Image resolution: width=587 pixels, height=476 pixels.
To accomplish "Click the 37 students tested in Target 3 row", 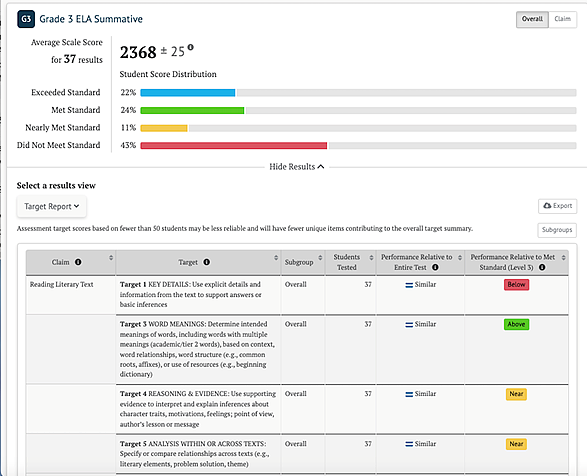I will 368,324.
